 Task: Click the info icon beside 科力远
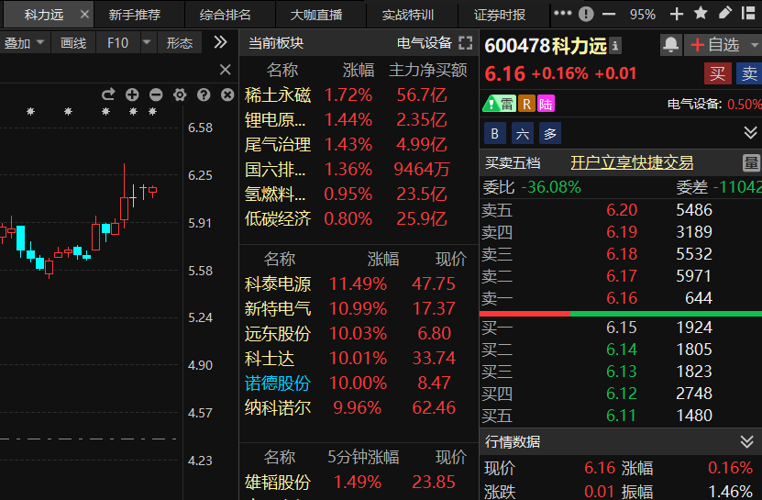[x=615, y=46]
